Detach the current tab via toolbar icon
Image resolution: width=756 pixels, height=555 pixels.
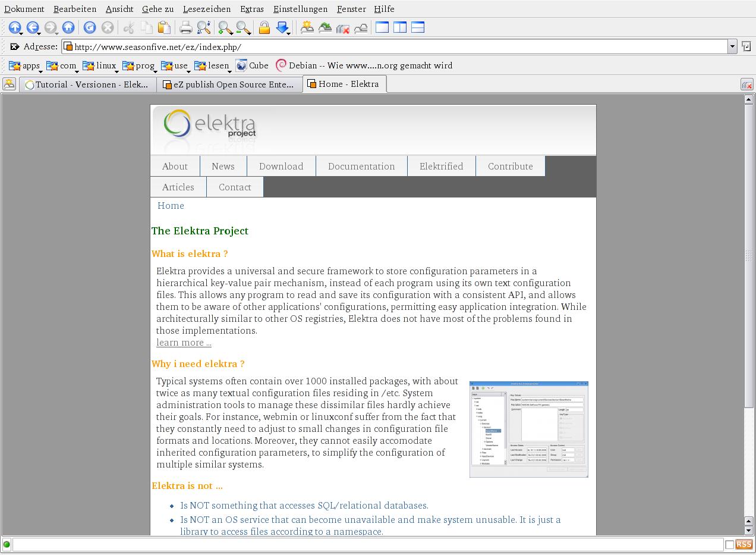point(361,27)
